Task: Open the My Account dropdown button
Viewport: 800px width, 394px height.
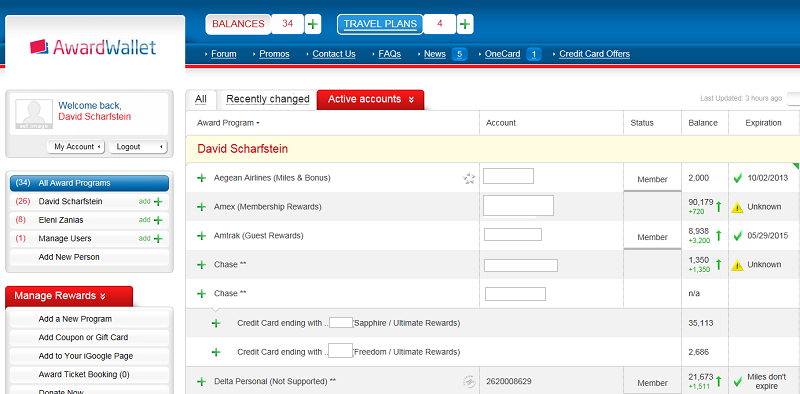Action: [76, 146]
